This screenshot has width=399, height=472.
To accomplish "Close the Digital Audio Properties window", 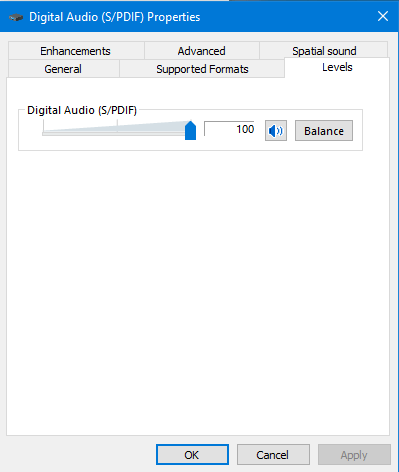I will (383, 16).
